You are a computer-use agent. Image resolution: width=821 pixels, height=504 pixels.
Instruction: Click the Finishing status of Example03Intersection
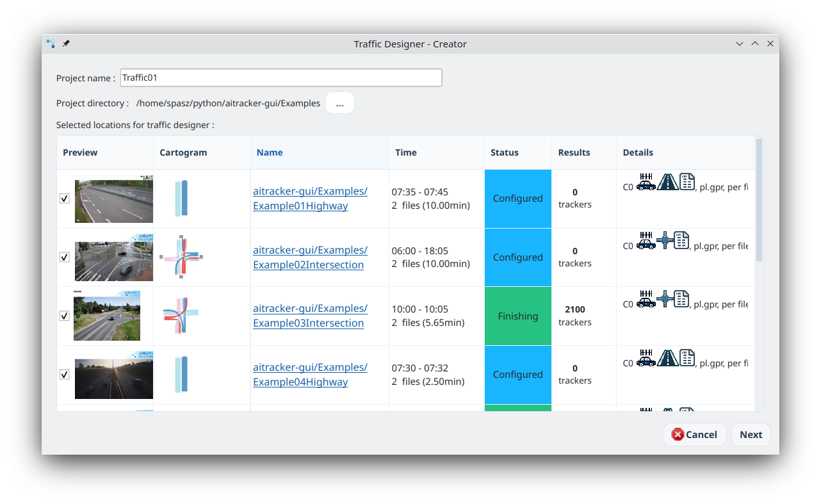[518, 316]
